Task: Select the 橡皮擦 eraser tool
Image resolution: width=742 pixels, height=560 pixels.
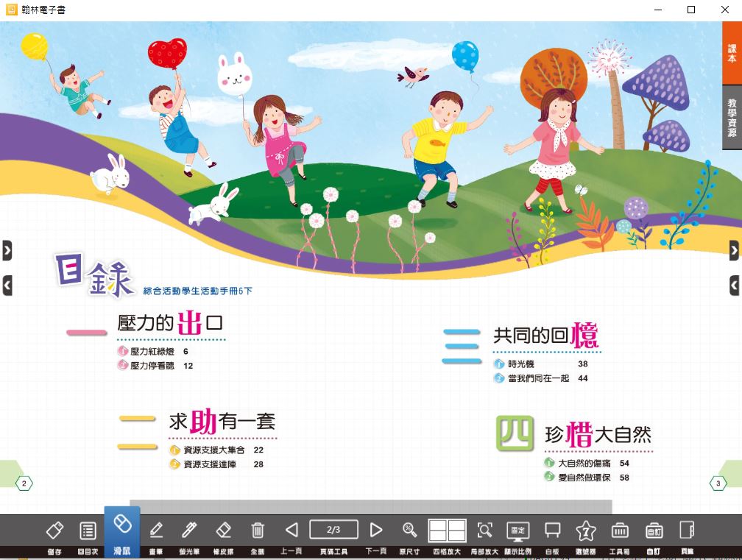Action: pos(224,531)
